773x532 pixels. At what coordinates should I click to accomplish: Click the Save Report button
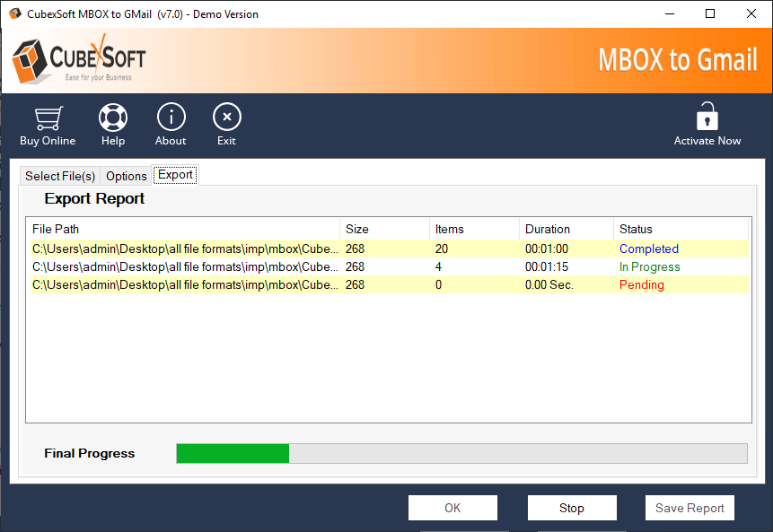[x=690, y=508]
